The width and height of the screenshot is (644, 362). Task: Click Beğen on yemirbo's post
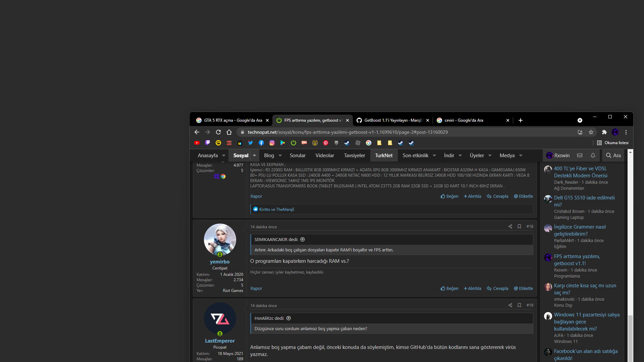(x=449, y=289)
